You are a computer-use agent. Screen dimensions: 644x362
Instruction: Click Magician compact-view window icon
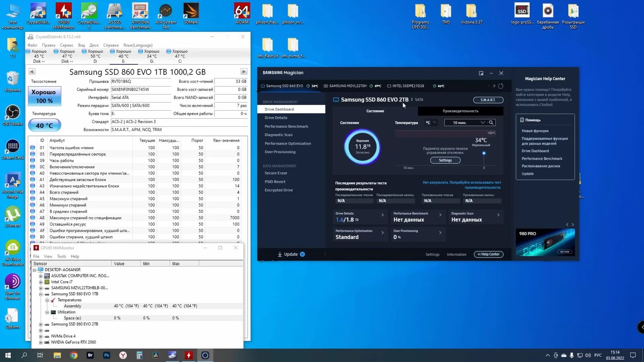point(481,73)
